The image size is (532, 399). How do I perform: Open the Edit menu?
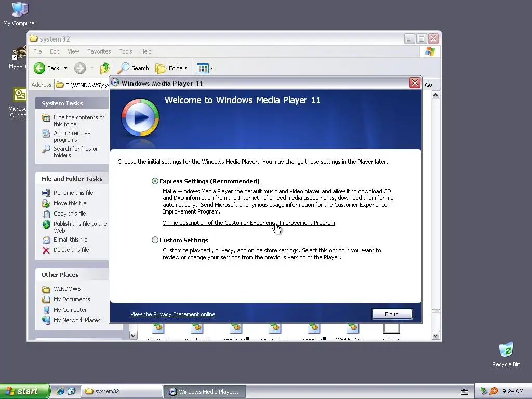[55, 51]
